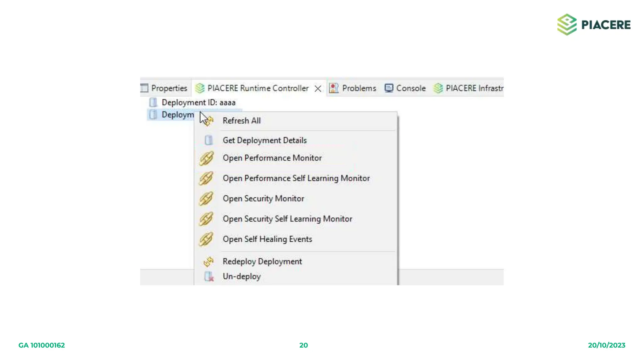Select the Deployment ID: aaaa tree entry
Screen dimensions: 644x362
pos(198,102)
